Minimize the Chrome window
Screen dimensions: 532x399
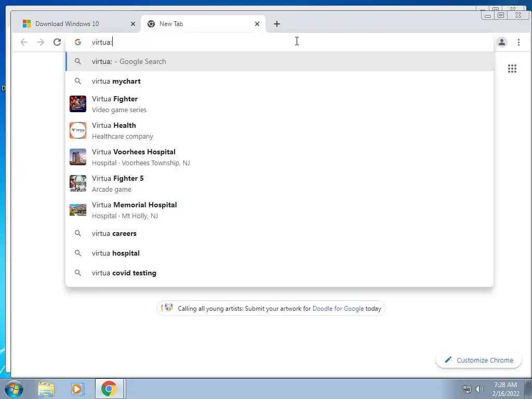[x=488, y=15]
